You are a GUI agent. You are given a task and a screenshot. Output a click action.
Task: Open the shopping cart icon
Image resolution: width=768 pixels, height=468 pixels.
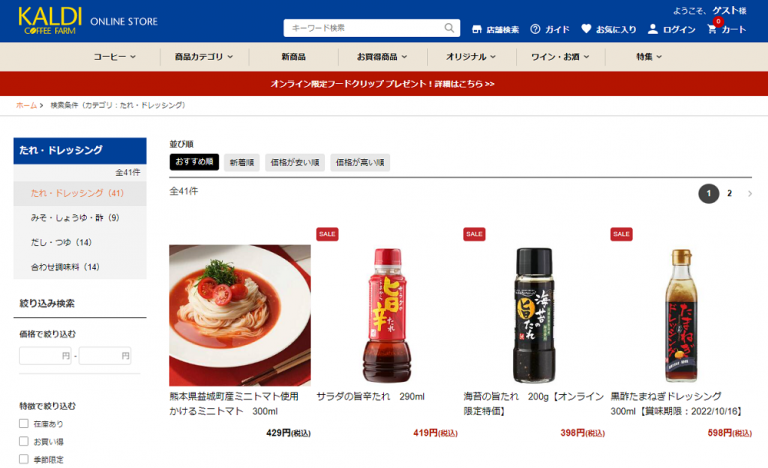pyautogui.click(x=712, y=29)
